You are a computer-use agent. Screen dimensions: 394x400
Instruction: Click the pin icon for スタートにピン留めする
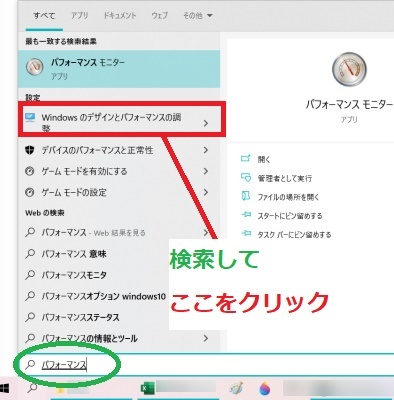(246, 215)
